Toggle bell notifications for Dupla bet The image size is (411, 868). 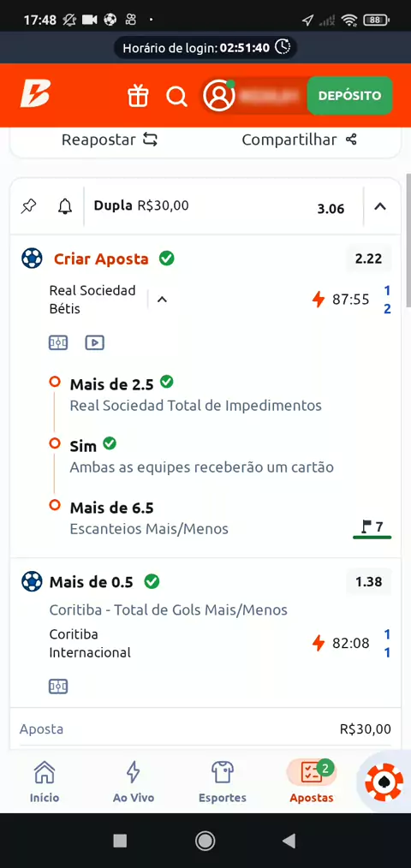(x=65, y=207)
